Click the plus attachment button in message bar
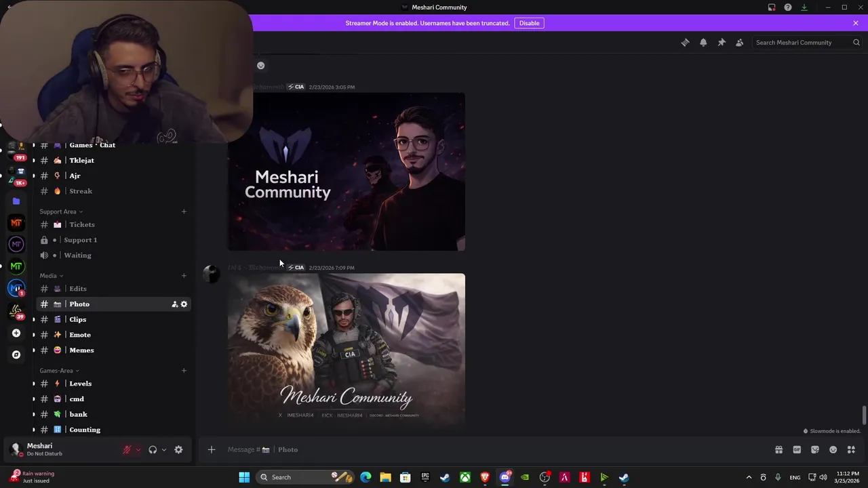 tap(212, 449)
